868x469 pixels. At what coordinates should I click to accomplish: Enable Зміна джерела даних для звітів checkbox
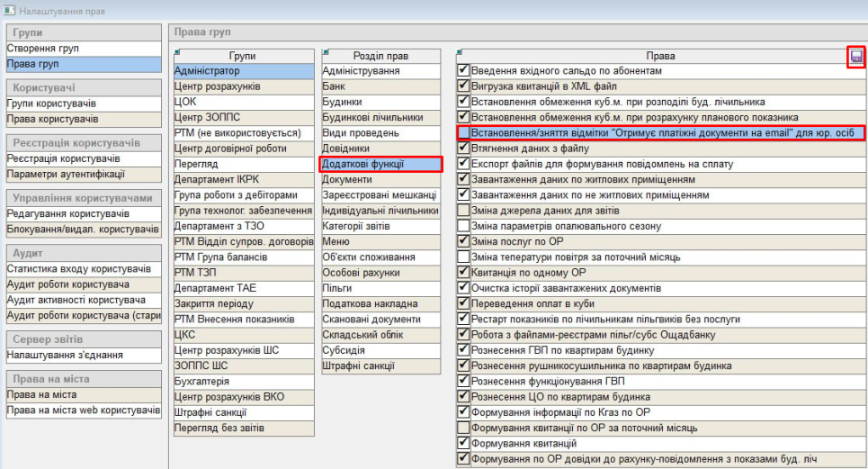tap(464, 211)
